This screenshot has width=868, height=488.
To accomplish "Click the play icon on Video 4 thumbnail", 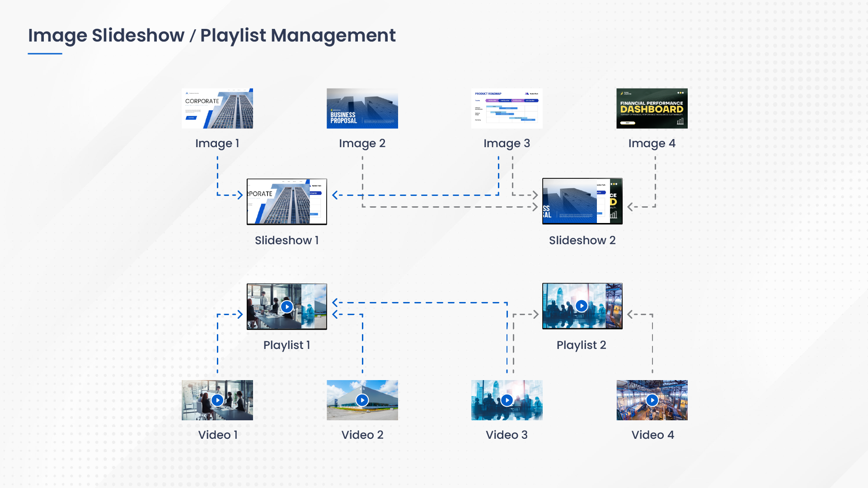I will coord(652,400).
